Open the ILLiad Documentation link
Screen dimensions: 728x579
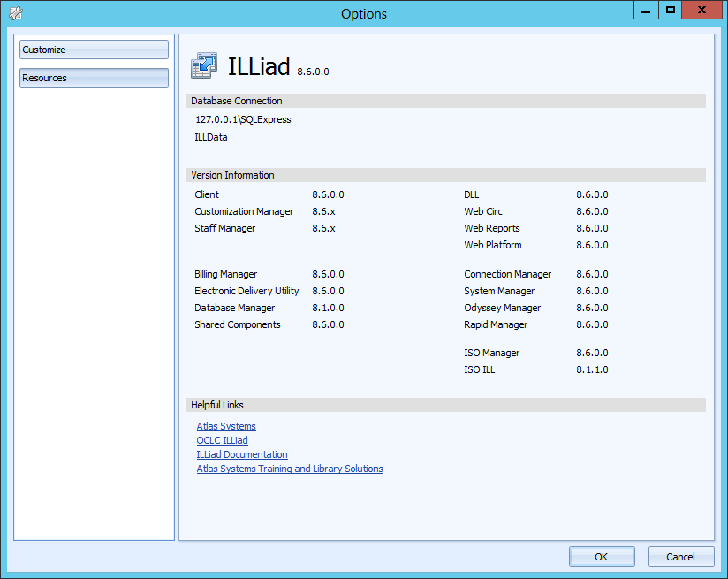(242, 454)
